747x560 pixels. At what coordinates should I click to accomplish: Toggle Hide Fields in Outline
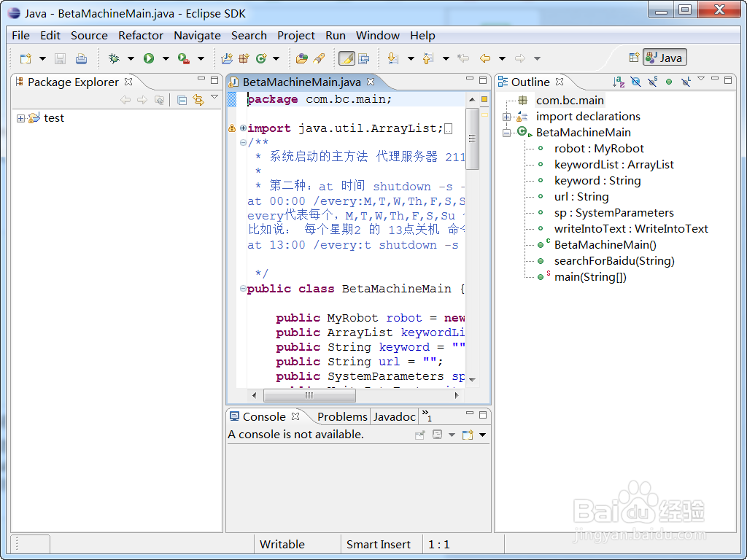click(635, 82)
